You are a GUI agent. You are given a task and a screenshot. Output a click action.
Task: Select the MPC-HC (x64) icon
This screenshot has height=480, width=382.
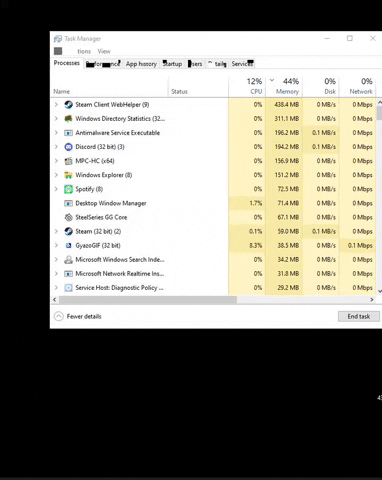(68, 161)
